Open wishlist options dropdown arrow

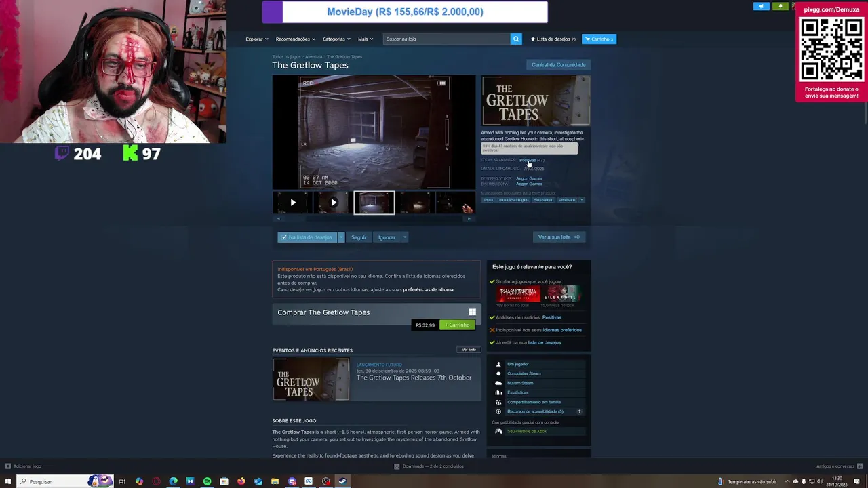pos(341,237)
